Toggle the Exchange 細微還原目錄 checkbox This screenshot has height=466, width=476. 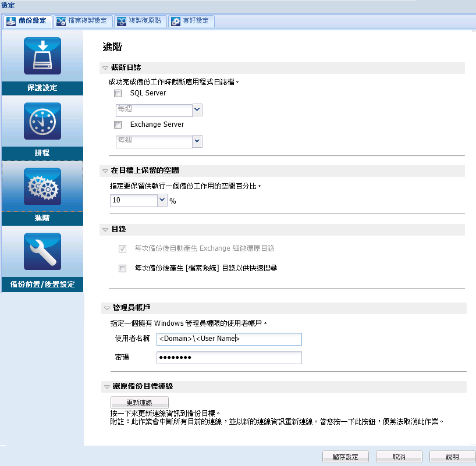pos(122,248)
